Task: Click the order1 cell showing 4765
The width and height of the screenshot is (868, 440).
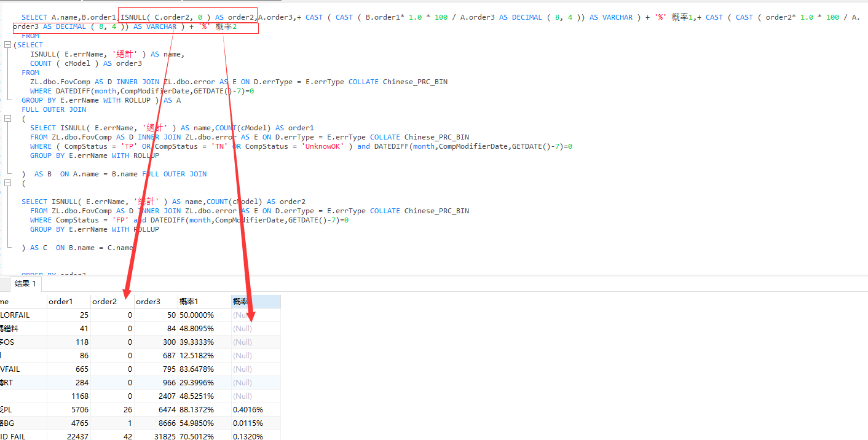Action: (x=69, y=423)
